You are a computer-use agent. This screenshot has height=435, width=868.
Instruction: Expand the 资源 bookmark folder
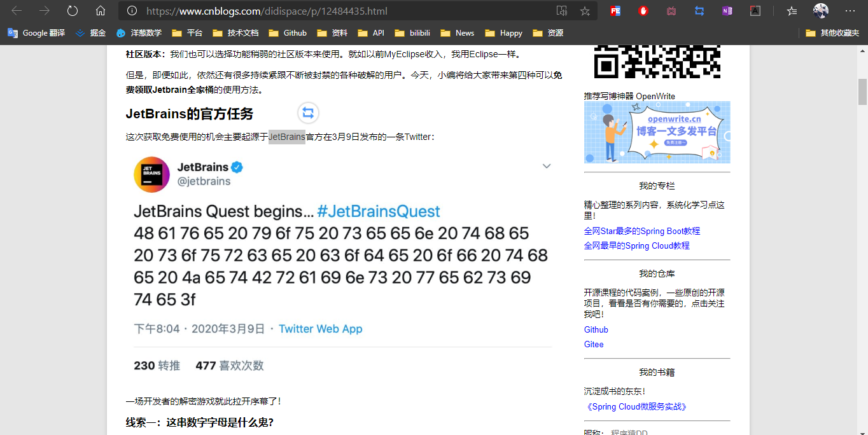pos(548,33)
